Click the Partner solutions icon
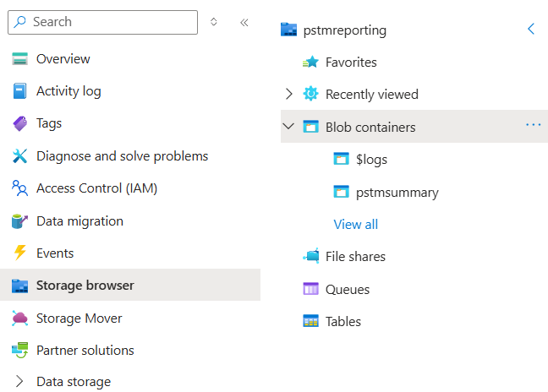The width and height of the screenshot is (548, 392). [20, 350]
